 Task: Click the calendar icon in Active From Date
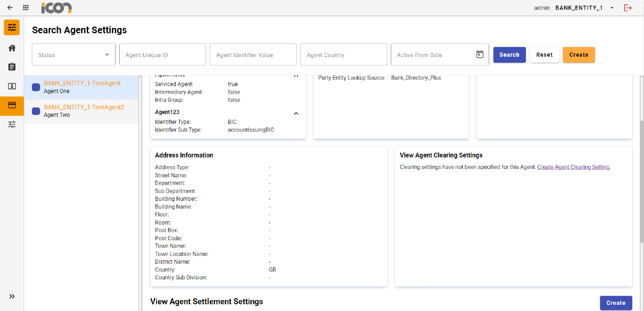[x=480, y=54]
